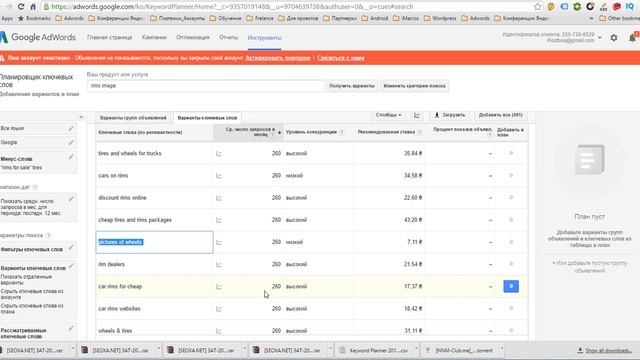Edit the negative keywords setting

tap(71, 157)
